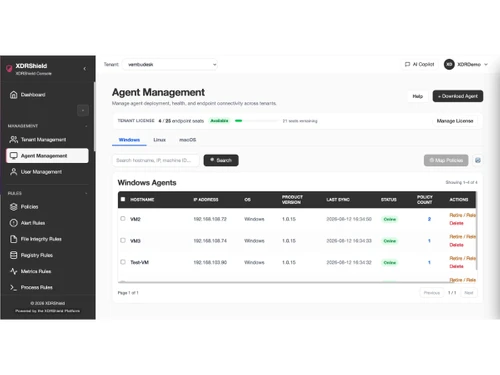500x375 pixels.
Task: Click Delete for the Test-VM agent
Action: tap(456, 266)
